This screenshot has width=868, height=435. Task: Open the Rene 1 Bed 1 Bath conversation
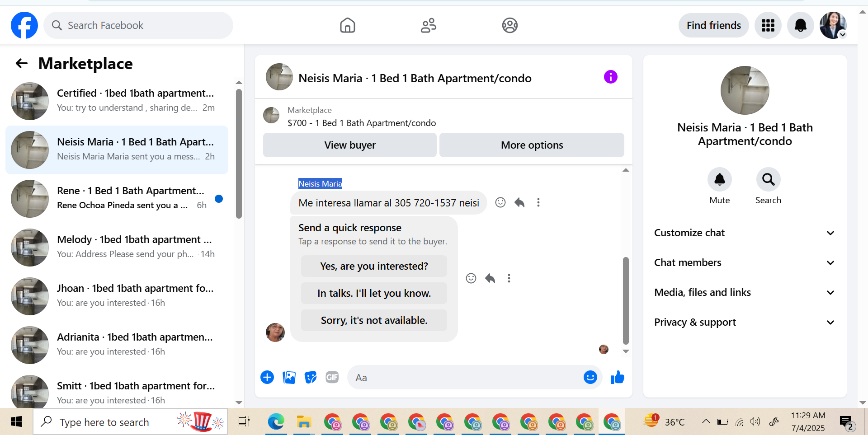tap(117, 198)
